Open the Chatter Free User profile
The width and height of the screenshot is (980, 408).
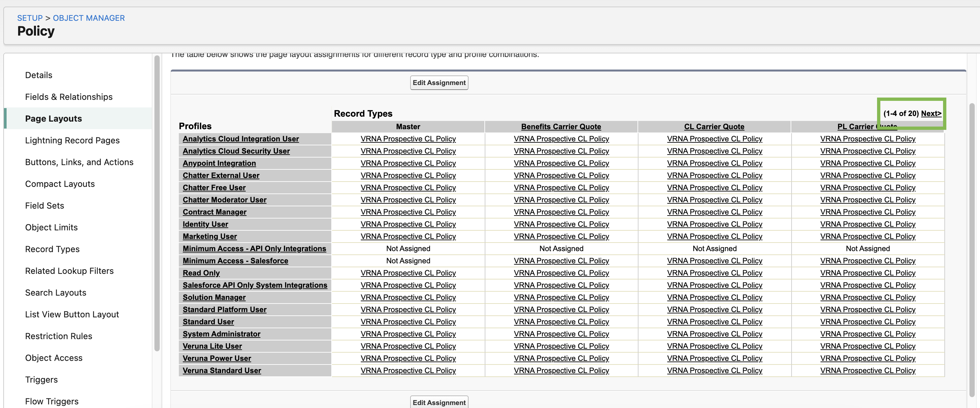(214, 187)
